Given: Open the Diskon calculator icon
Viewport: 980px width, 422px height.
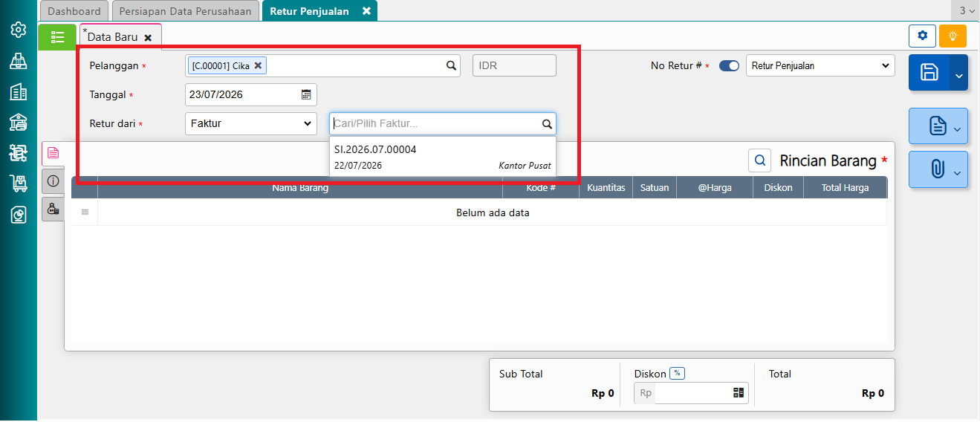Looking at the screenshot, I should click(x=739, y=393).
